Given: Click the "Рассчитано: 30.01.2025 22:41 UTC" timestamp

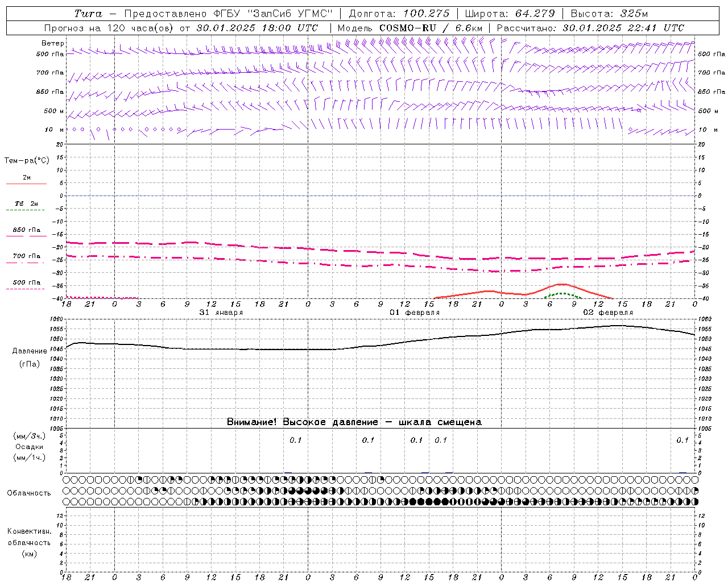Looking at the screenshot, I should (x=590, y=28).
